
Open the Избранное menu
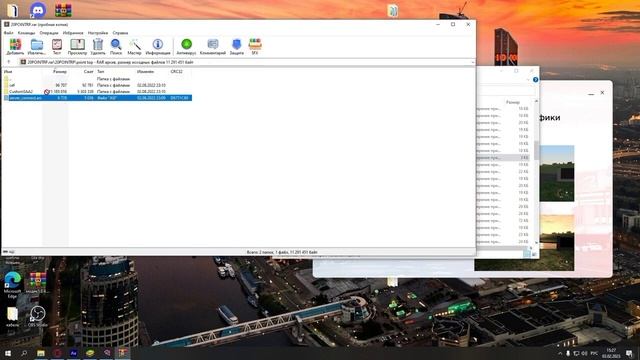point(73,33)
